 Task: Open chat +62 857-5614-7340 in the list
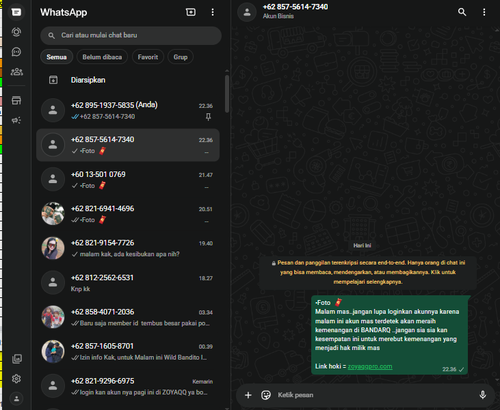point(128,145)
